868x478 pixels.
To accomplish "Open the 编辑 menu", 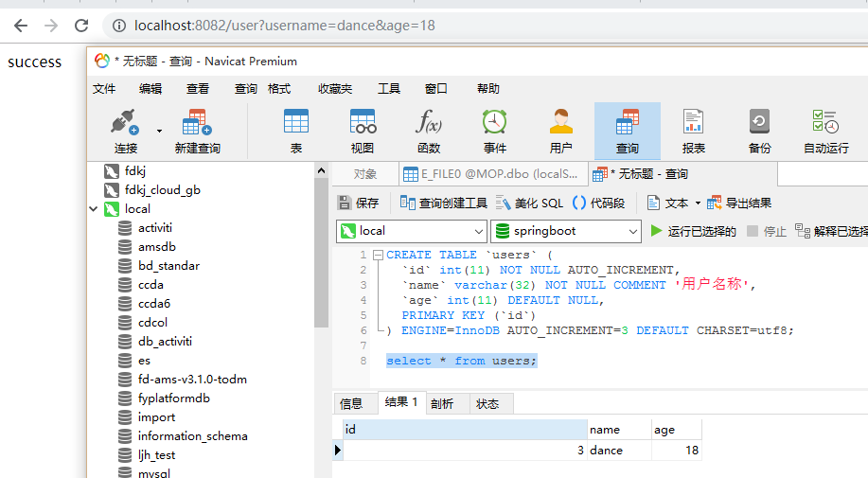I will tap(150, 89).
